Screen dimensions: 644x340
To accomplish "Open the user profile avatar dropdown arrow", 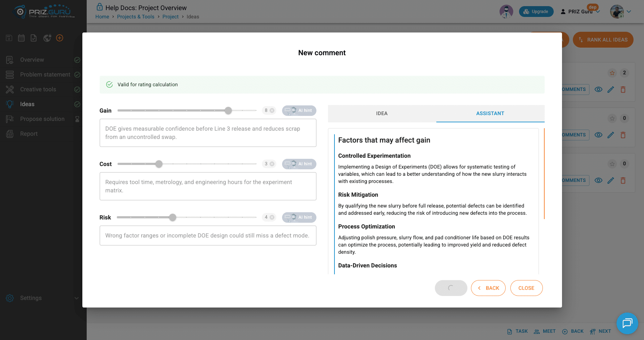I will coord(629,12).
